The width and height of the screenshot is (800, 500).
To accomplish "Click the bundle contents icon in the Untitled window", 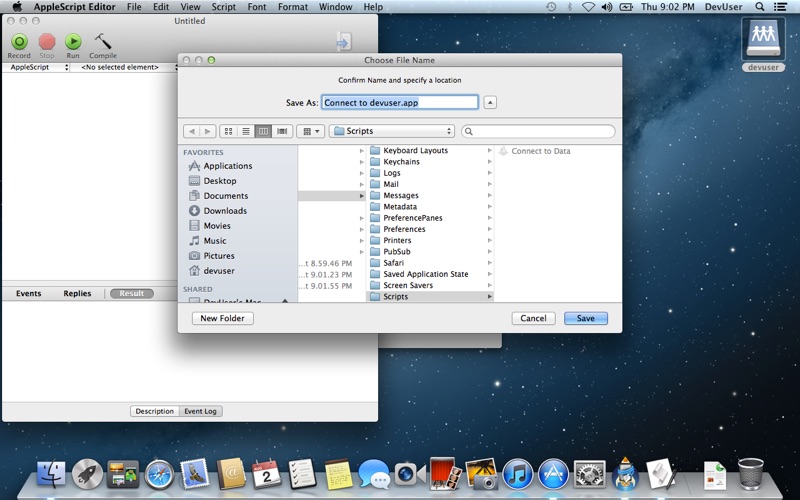I will point(344,42).
